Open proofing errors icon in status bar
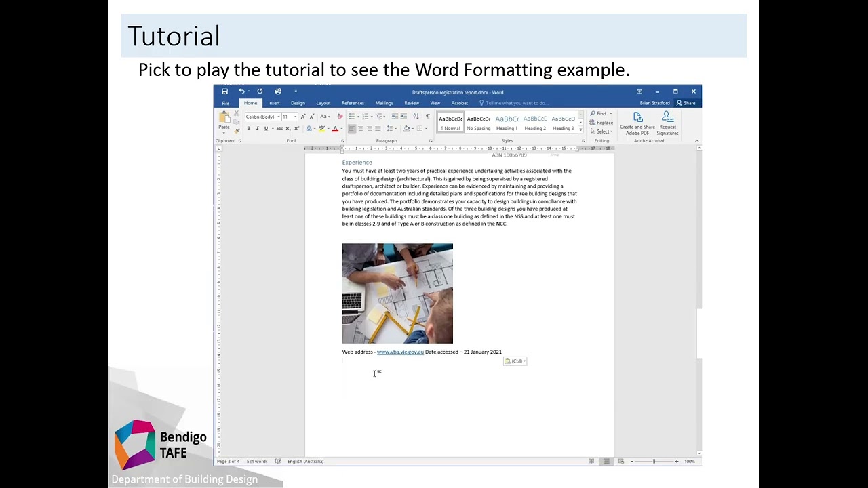Screen dimensions: 868x488 (277, 462)
